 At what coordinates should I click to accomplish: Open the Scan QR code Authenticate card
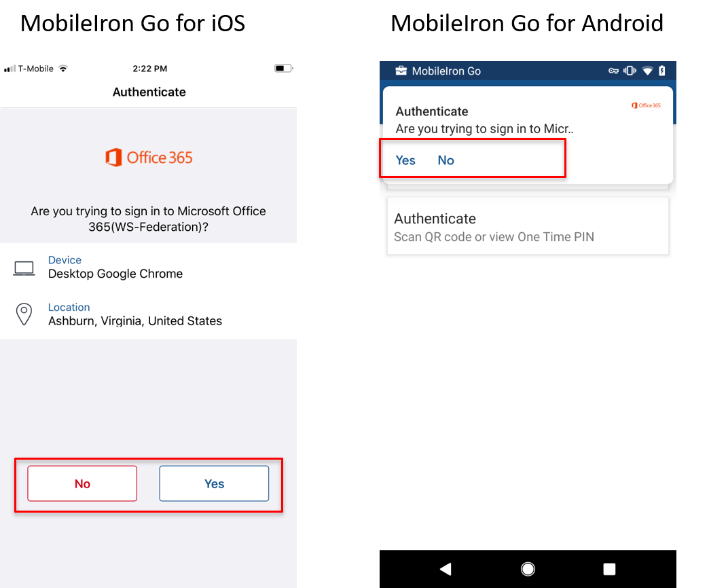(x=528, y=226)
